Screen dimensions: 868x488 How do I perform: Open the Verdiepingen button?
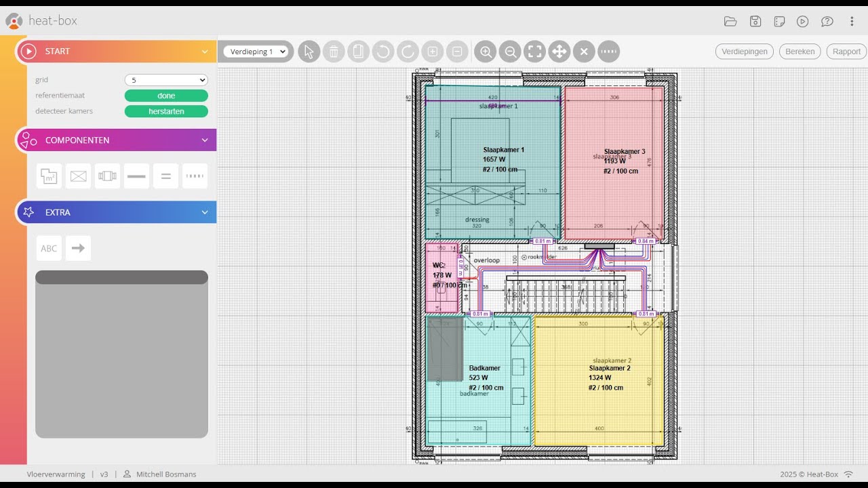click(745, 52)
